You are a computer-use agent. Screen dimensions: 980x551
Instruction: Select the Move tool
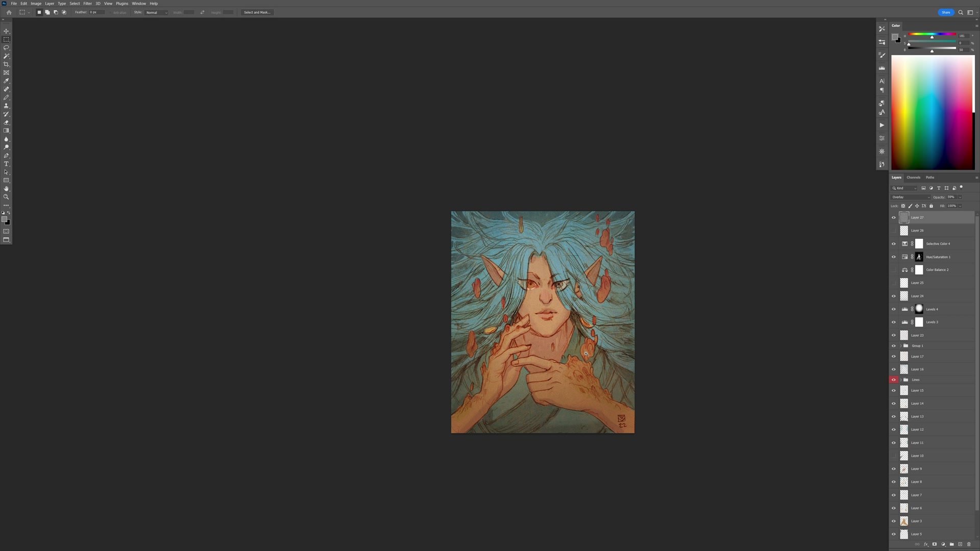pos(6,31)
